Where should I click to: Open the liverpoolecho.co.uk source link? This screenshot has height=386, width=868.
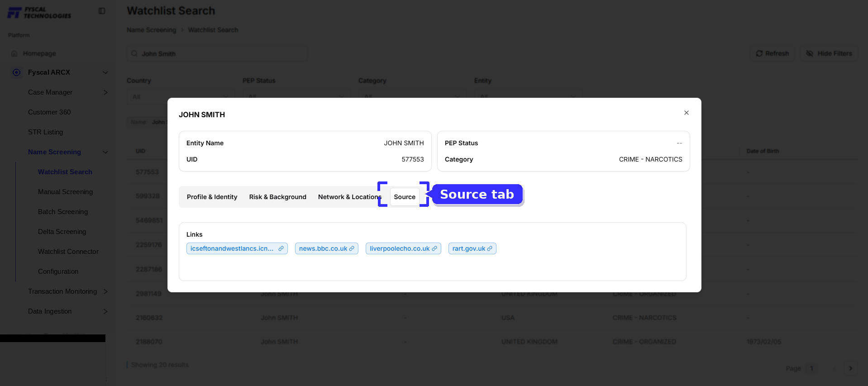tap(403, 248)
